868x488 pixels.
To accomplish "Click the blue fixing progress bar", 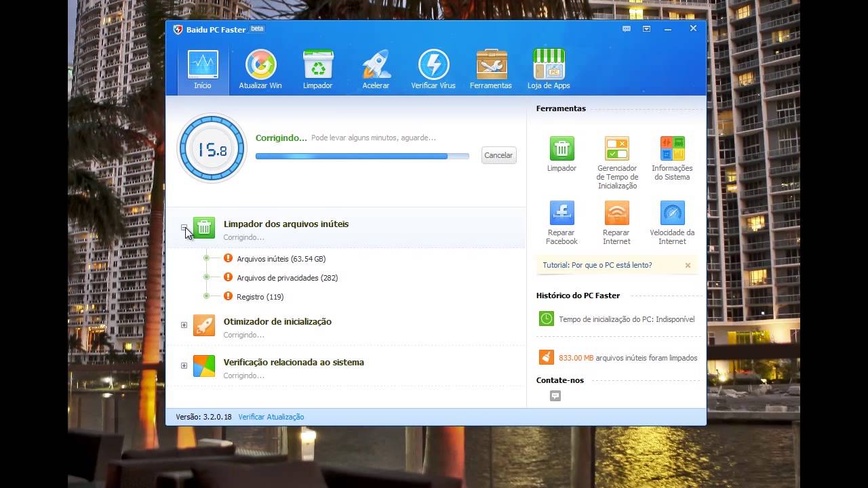I will [x=362, y=156].
